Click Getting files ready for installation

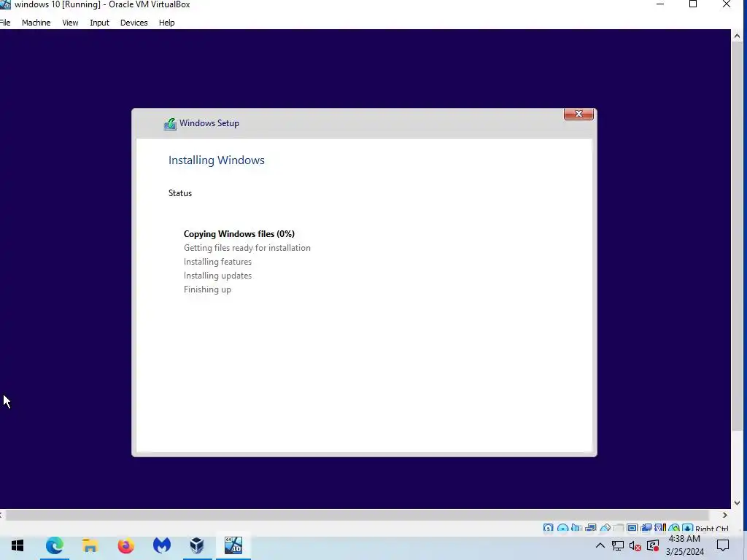click(247, 248)
